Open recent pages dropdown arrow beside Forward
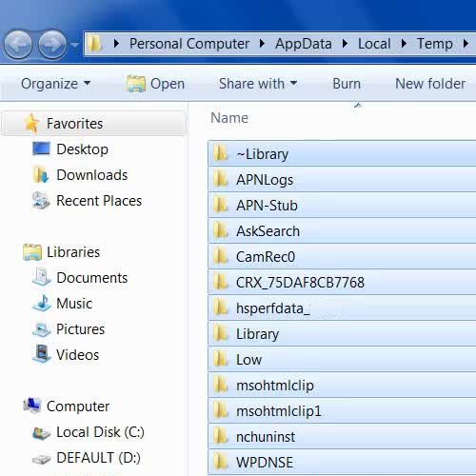 (75, 45)
